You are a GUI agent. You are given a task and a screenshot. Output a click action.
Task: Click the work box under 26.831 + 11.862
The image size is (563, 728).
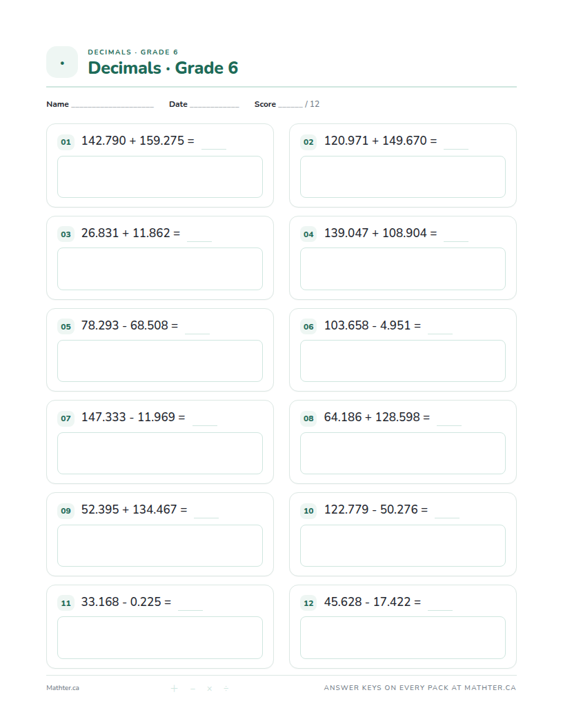tap(160, 269)
